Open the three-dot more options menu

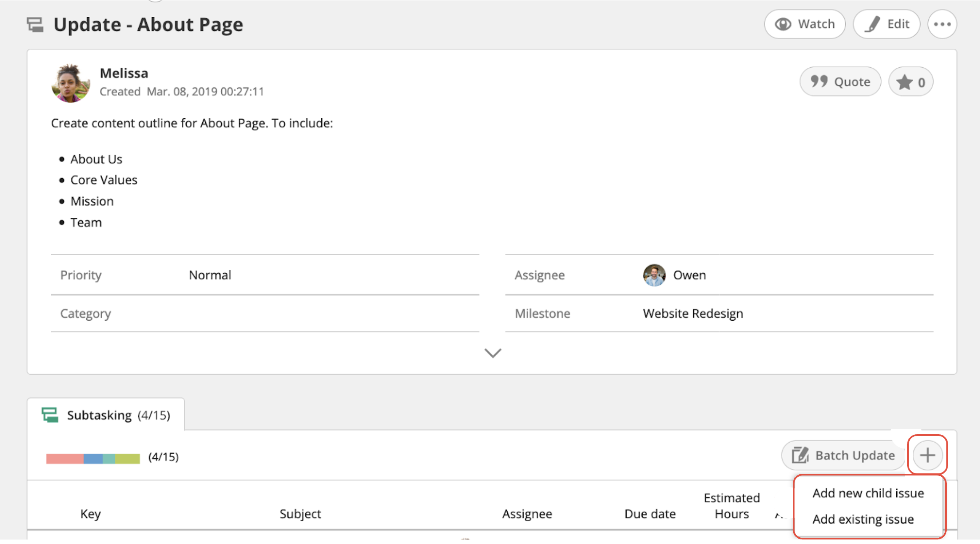pos(942,24)
